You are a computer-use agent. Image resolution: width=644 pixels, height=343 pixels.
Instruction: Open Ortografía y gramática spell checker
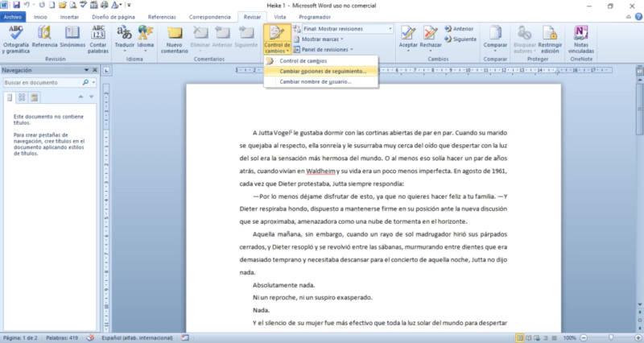pos(16,39)
